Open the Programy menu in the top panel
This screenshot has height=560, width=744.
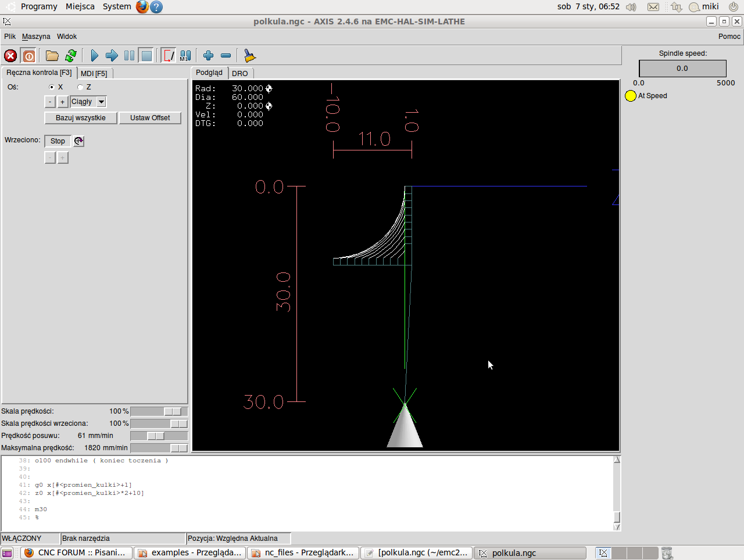[39, 6]
